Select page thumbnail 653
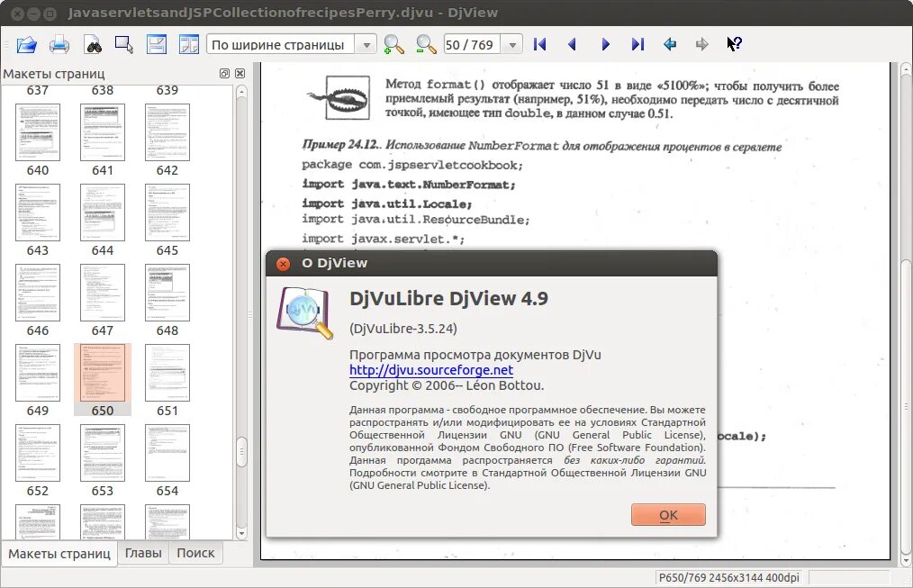Screen dimensions: 913x588 pos(103,453)
